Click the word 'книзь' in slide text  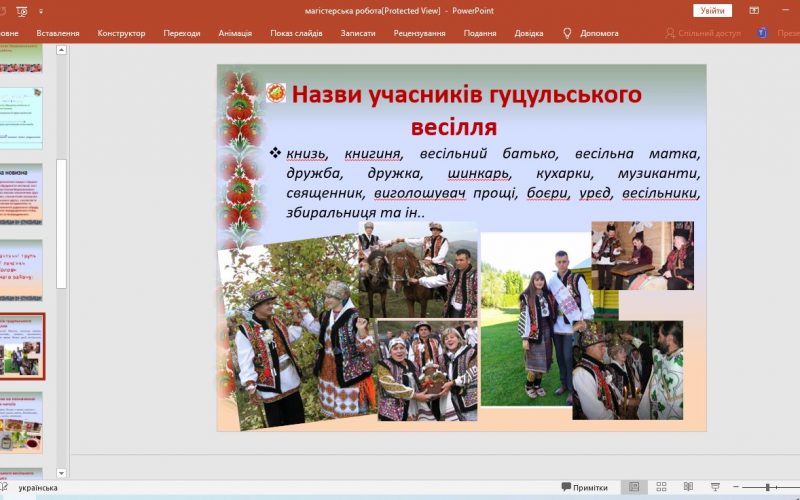click(x=306, y=153)
